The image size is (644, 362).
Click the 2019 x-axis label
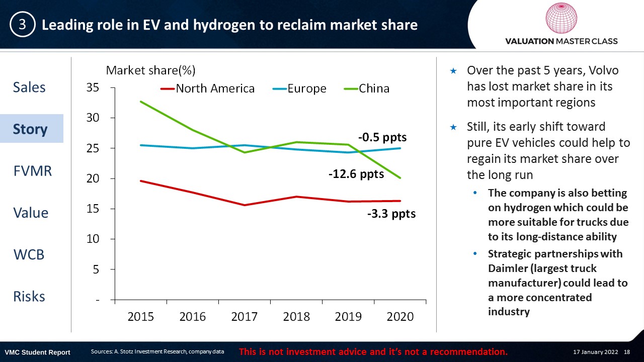[x=348, y=317]
